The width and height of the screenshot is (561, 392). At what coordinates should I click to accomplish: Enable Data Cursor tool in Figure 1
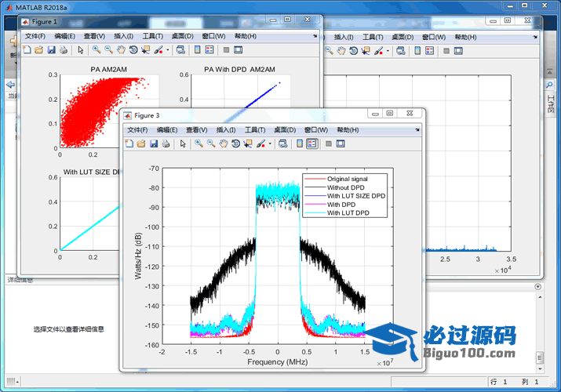click(x=146, y=49)
